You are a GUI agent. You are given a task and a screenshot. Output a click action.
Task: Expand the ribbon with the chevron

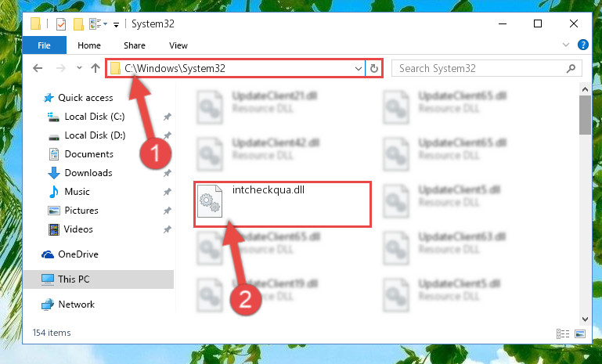[x=565, y=45]
